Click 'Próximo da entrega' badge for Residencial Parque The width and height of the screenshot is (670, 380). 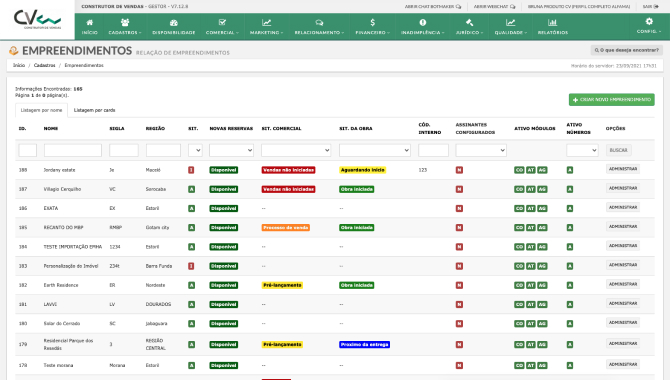[x=364, y=345]
